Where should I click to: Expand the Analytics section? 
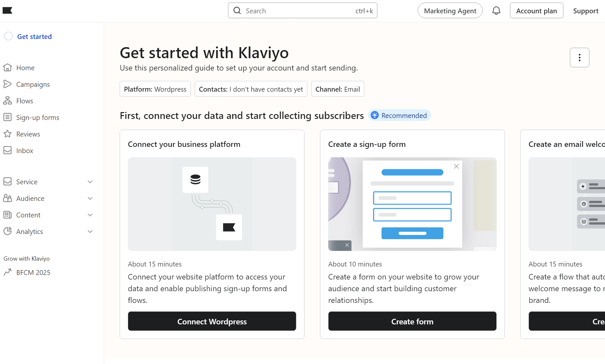90,231
